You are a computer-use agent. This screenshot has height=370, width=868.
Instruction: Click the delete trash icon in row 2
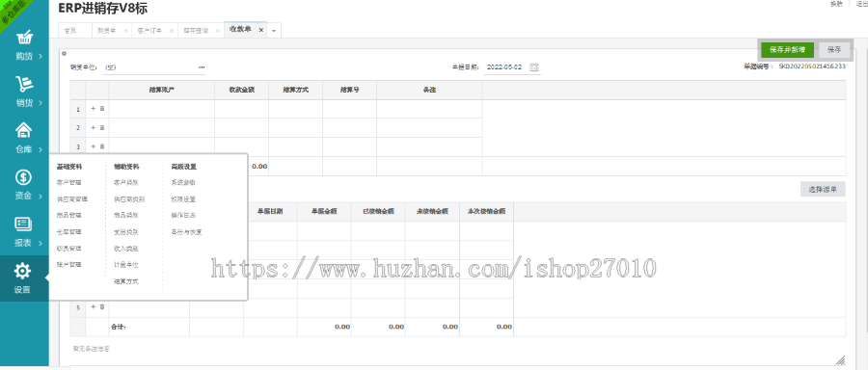pos(102,127)
